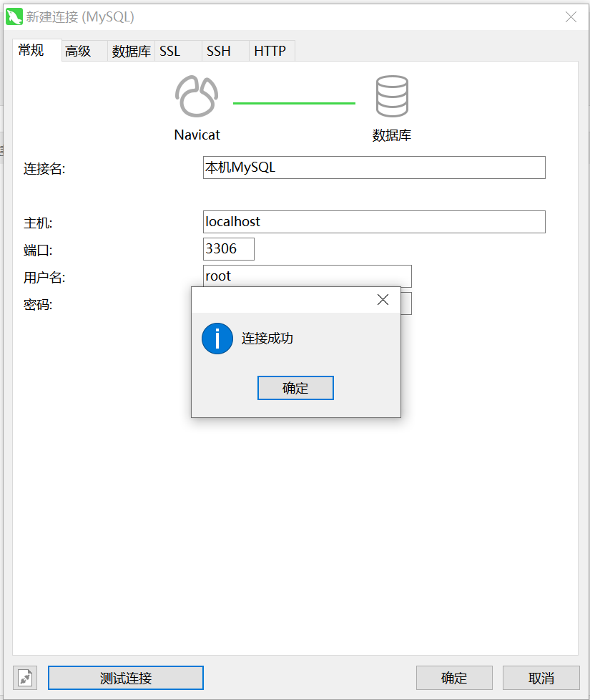This screenshot has height=700, width=590.
Task: Click inside the 连接名 input showing 本机MySQL
Action: (x=373, y=167)
